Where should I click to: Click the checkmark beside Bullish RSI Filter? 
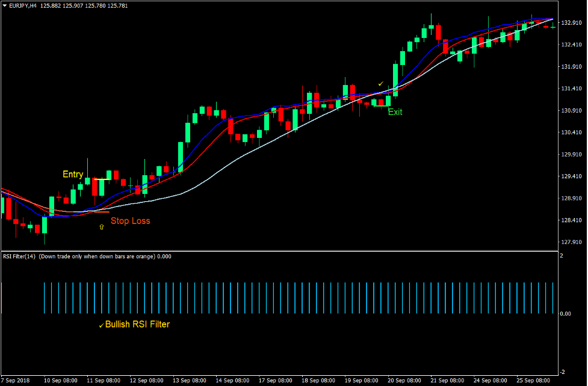click(101, 324)
